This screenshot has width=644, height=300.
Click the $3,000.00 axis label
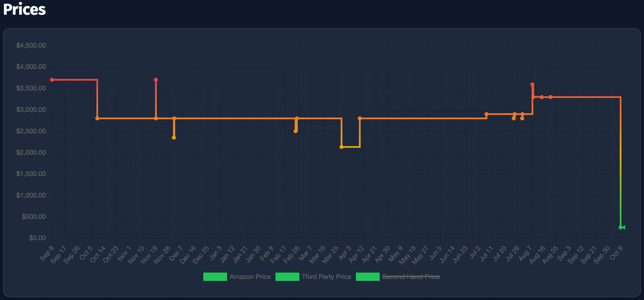pyautogui.click(x=31, y=110)
